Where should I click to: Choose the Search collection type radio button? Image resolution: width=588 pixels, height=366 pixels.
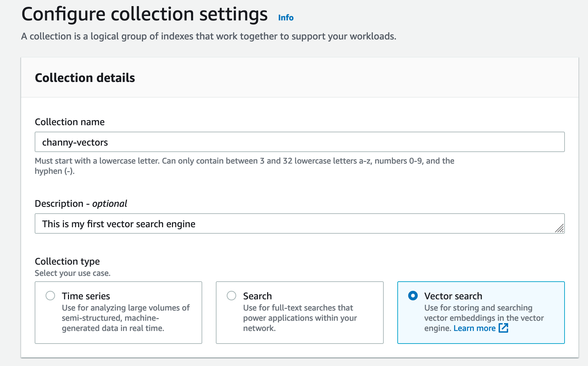[x=231, y=296]
